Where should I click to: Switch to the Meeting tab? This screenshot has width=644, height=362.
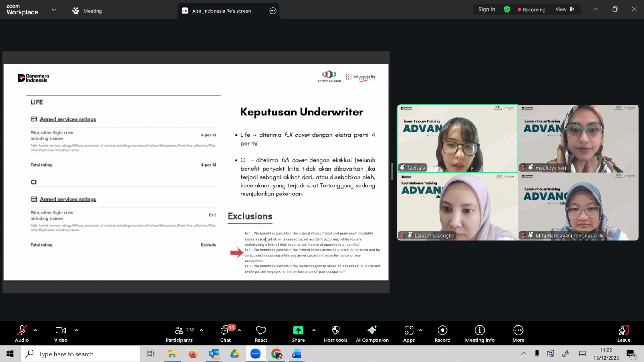pos(87,11)
